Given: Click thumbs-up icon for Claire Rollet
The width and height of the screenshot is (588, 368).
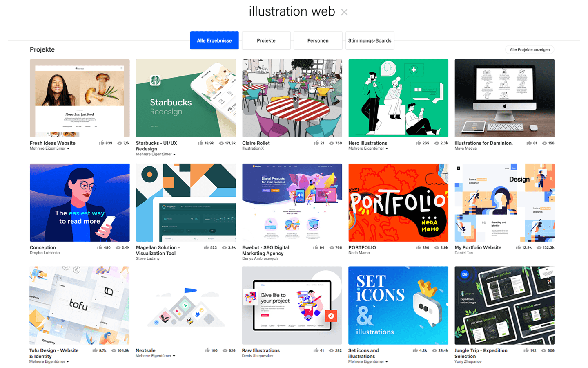Looking at the screenshot, I should (316, 143).
